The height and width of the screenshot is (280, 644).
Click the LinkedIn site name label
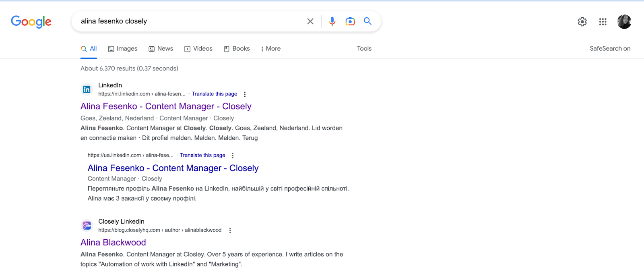110,85
